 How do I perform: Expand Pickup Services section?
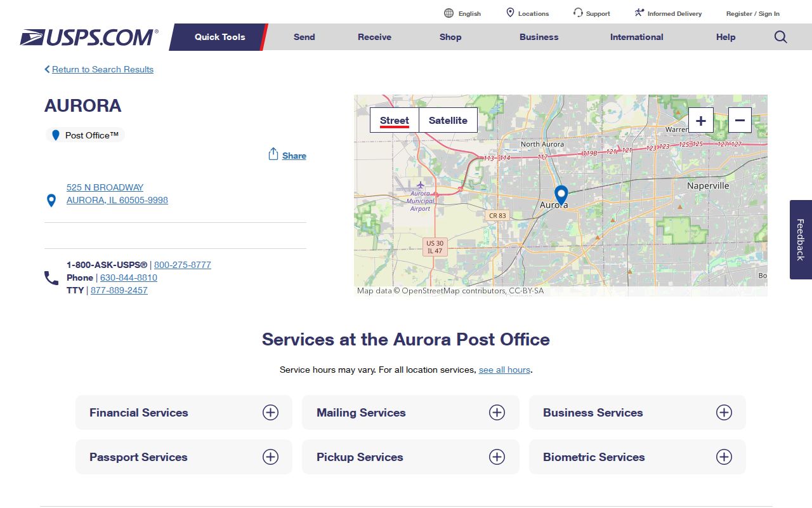point(410,457)
